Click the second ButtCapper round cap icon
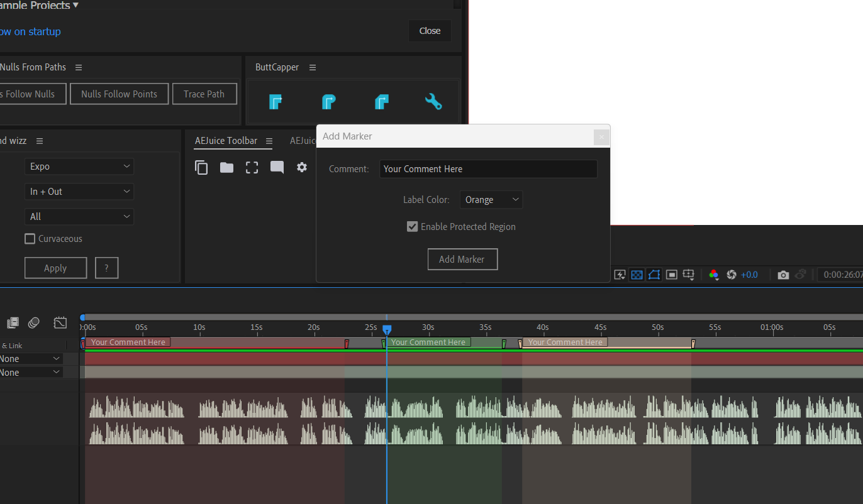 [x=328, y=101]
